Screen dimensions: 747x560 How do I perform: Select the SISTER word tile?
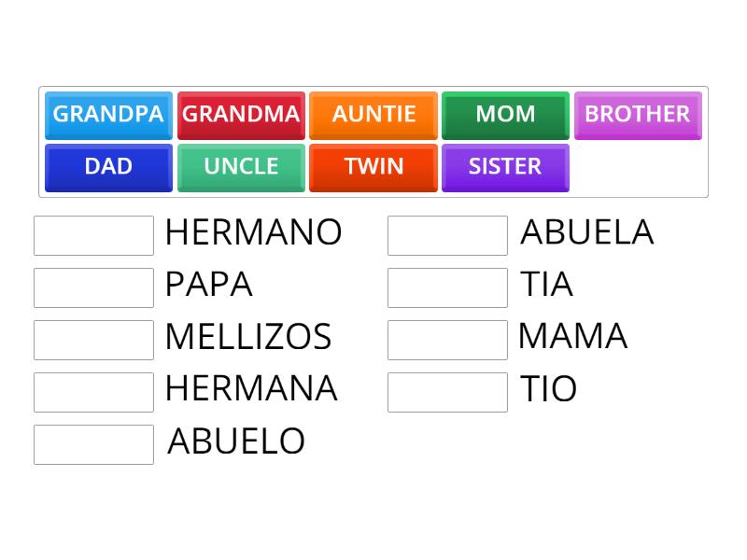pyautogui.click(x=505, y=167)
